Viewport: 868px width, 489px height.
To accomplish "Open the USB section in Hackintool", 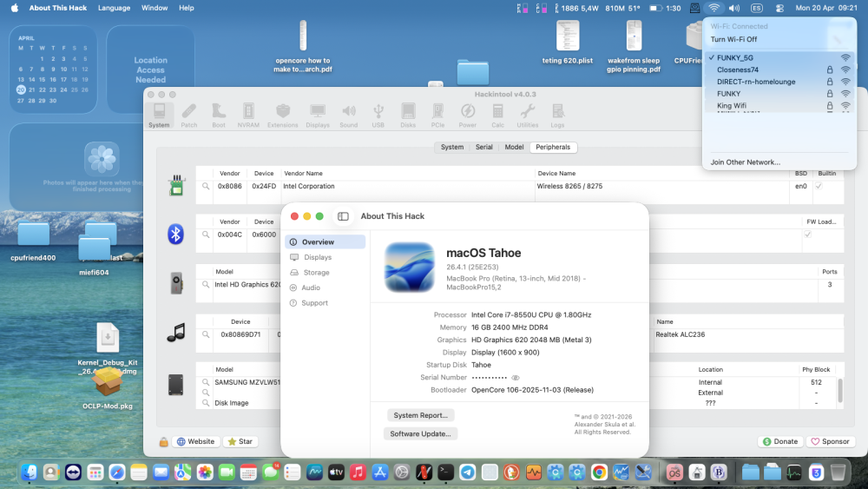I will pos(378,116).
